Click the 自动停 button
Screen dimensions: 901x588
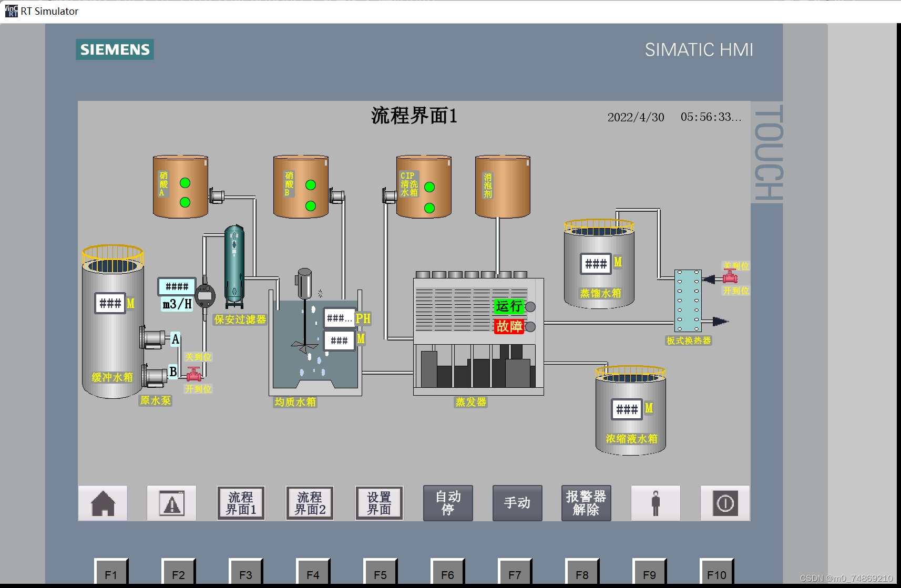click(448, 503)
